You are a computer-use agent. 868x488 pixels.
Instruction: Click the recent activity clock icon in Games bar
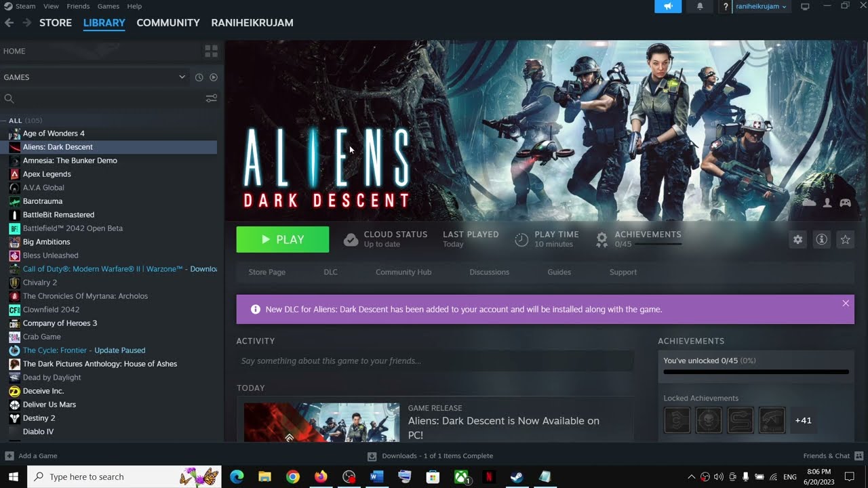click(x=199, y=77)
